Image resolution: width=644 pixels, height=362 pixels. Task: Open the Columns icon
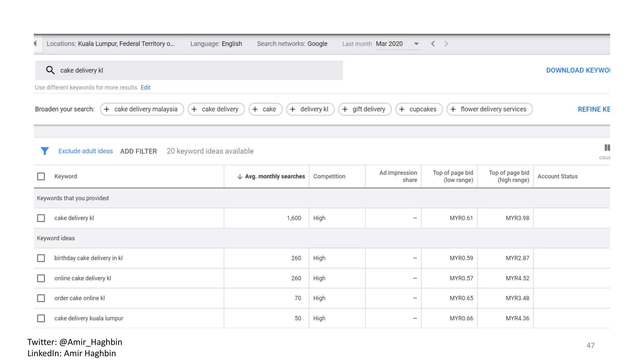pyautogui.click(x=607, y=148)
